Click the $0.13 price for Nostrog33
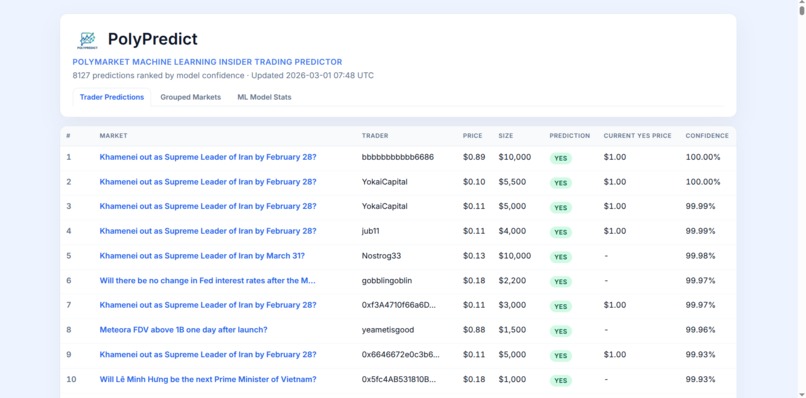 pos(474,256)
